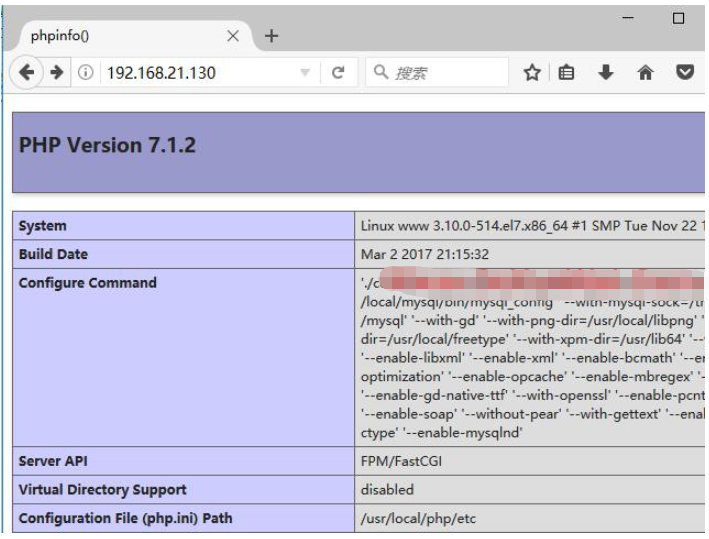Viewport: 709px width, 539px height.
Task: Click the search magnifier icon
Action: 381,71
